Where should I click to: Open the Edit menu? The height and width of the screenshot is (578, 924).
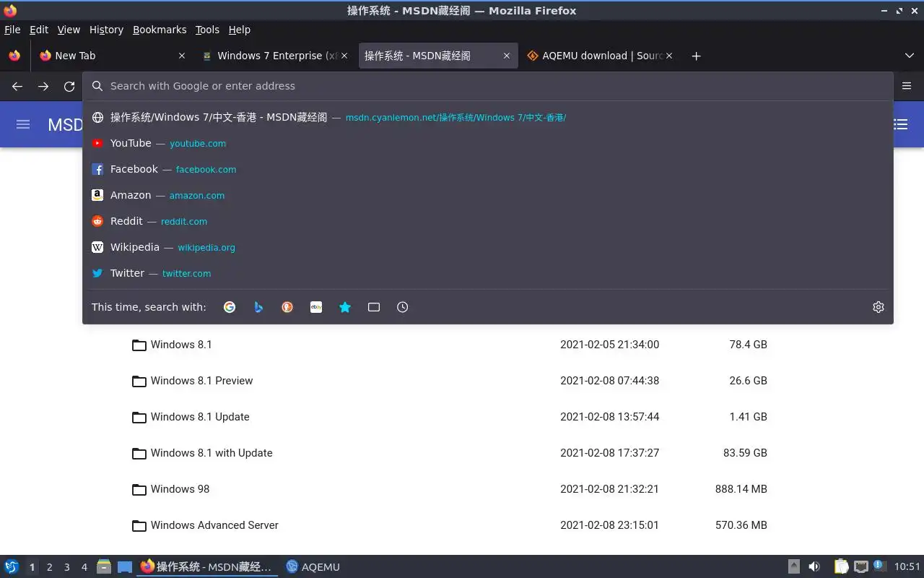pyautogui.click(x=39, y=30)
